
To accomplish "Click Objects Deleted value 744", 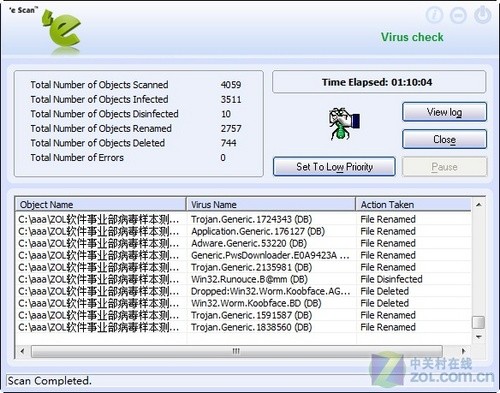I will coord(229,143).
